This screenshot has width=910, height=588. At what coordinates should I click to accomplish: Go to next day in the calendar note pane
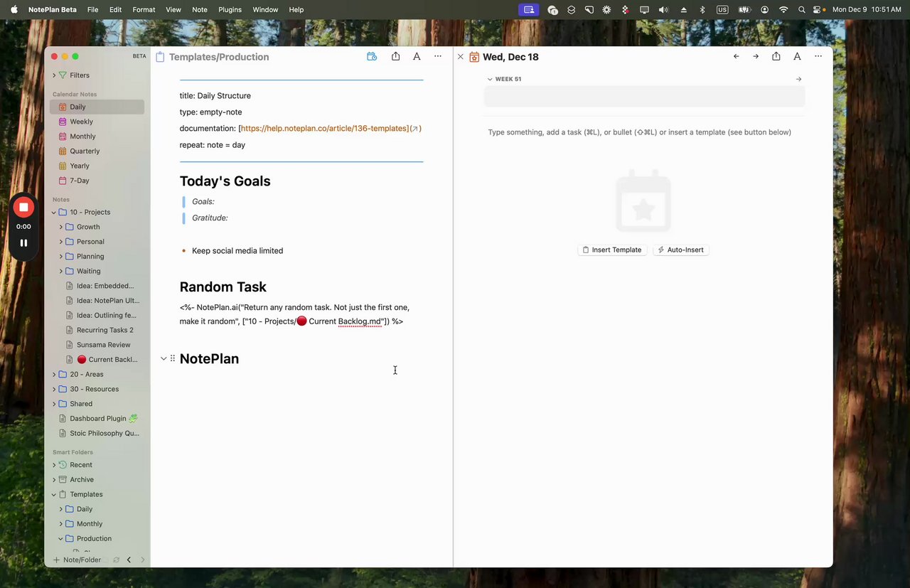756,57
